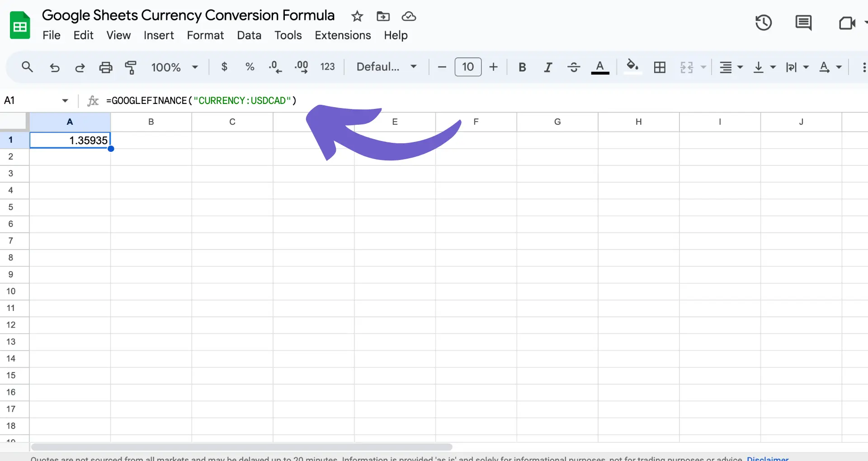This screenshot has height=461, width=868.
Task: Format as percent
Action: [250, 67]
